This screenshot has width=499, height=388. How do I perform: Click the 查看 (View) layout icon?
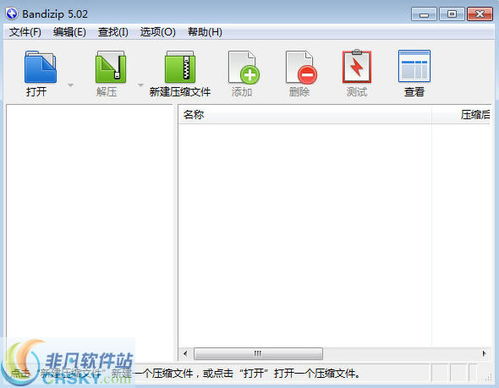tap(414, 66)
